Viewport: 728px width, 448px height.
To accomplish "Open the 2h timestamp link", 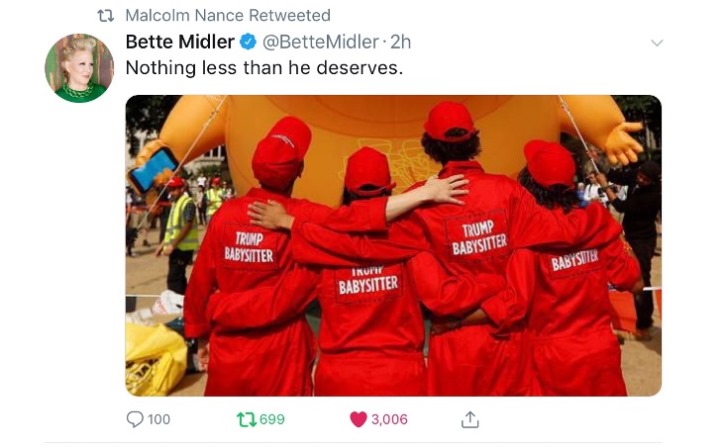I will click(401, 42).
